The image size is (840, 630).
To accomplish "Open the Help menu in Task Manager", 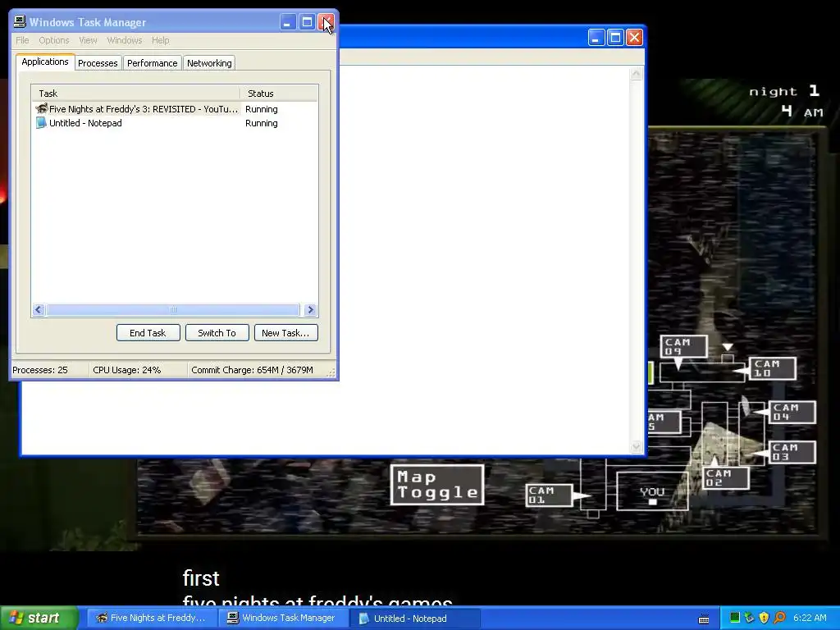I will tap(160, 40).
